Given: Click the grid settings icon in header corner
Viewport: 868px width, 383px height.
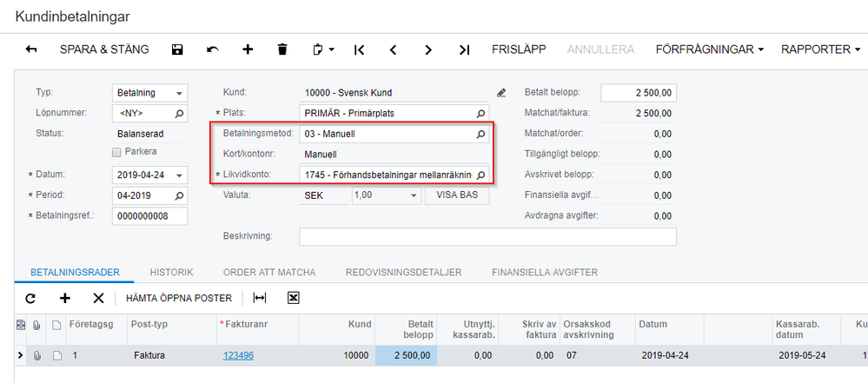Looking at the screenshot, I should pos(21,324).
